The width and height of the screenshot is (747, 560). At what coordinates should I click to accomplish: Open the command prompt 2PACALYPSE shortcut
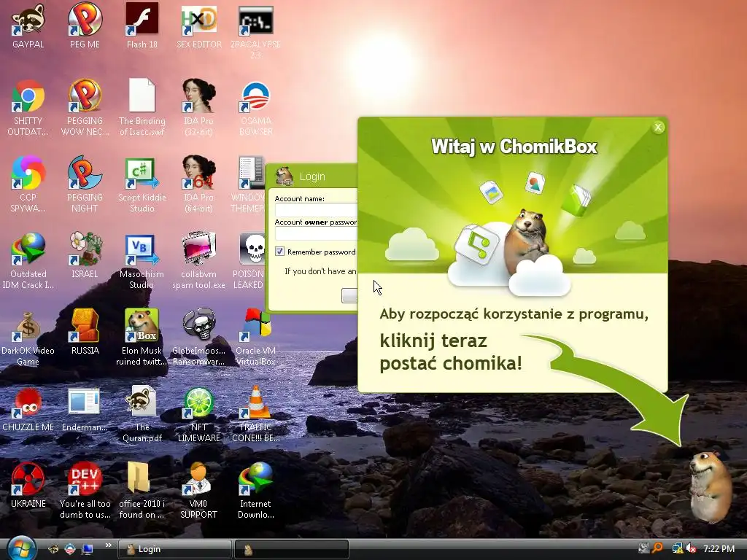[255, 31]
